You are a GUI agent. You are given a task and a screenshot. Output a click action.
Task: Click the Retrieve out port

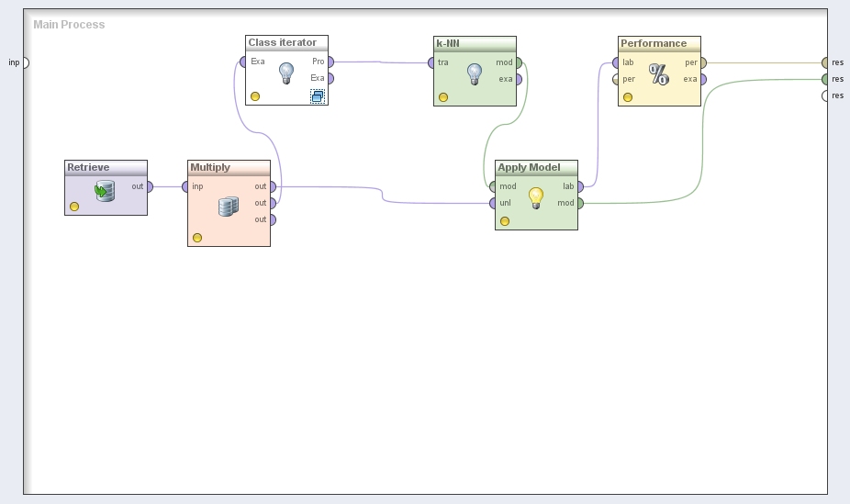pyautogui.click(x=149, y=186)
